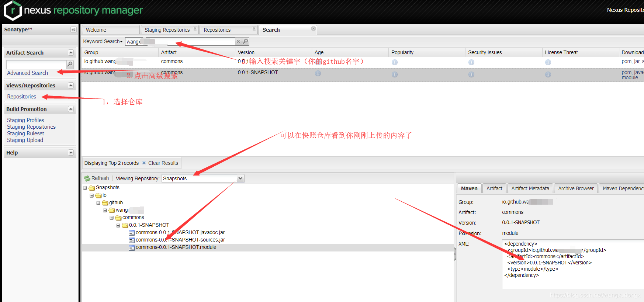Collapse the 0.0.1-SNAPSHOT tree node
This screenshot has height=302, width=644.
tap(118, 225)
